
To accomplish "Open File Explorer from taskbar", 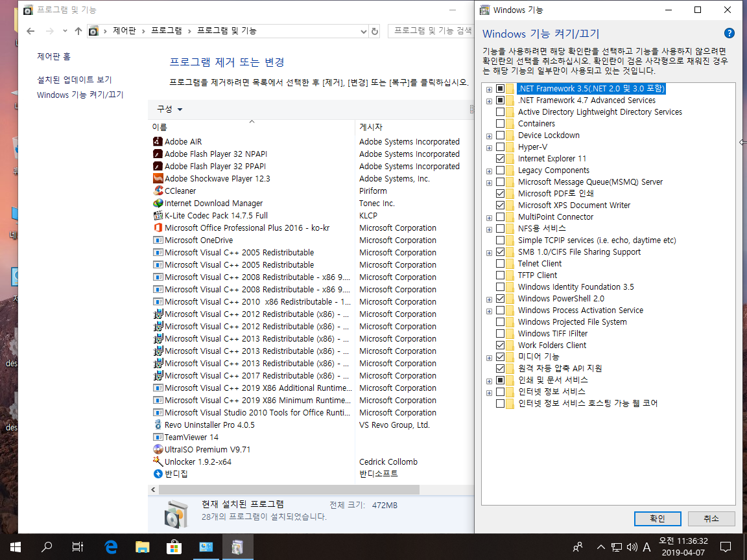I will coord(143,546).
